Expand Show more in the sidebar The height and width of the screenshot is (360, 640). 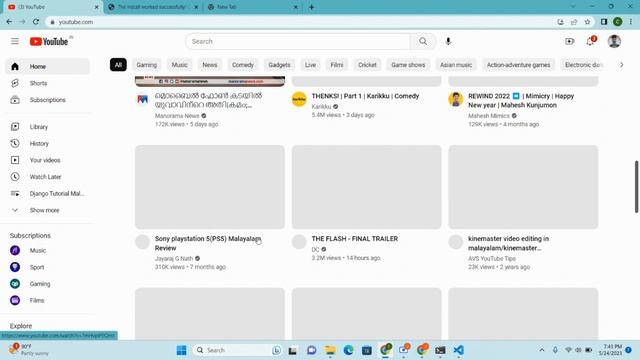(48, 210)
